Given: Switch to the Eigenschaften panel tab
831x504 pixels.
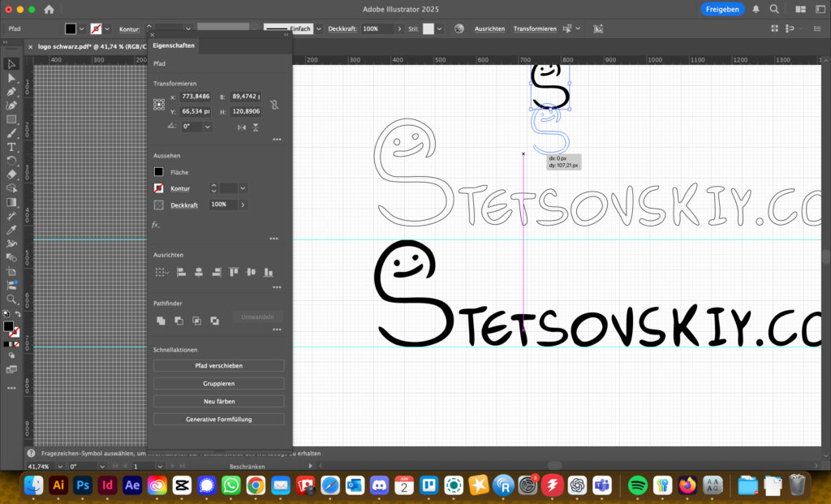Looking at the screenshot, I should [174, 45].
